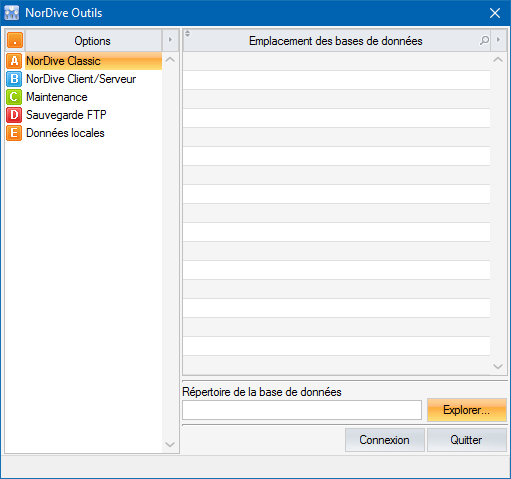Close the NorDive Outils window
The image size is (511, 479).
495,13
